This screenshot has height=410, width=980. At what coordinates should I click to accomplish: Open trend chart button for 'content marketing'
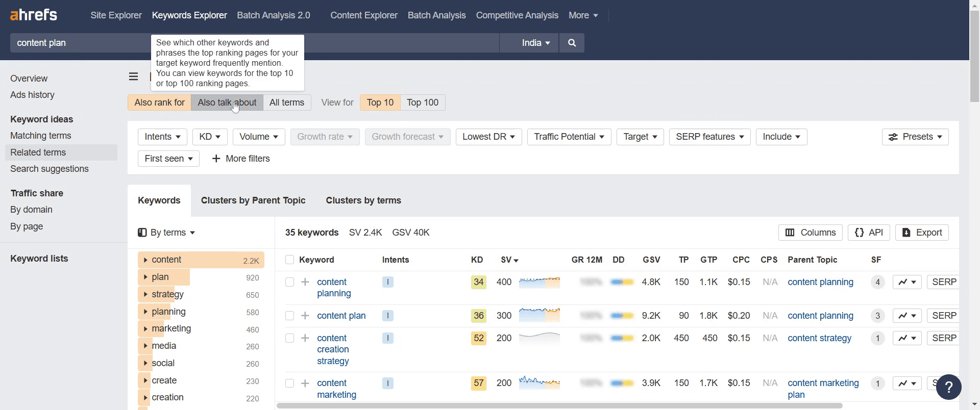pyautogui.click(x=907, y=383)
